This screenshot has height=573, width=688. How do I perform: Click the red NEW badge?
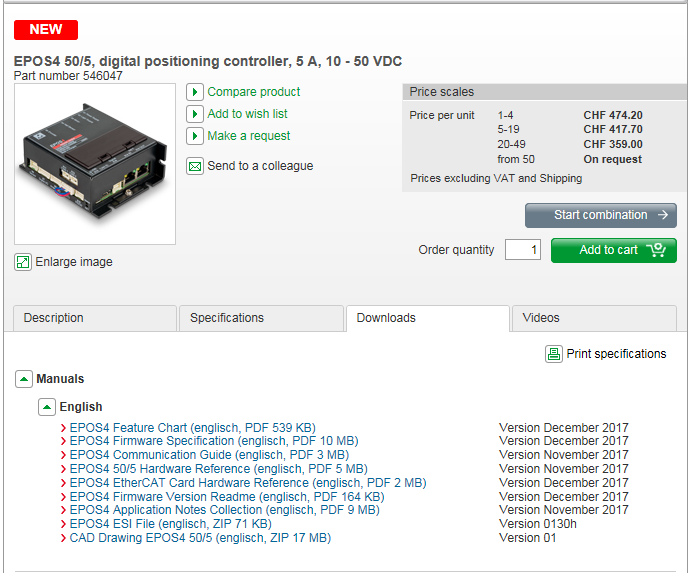pos(46,30)
